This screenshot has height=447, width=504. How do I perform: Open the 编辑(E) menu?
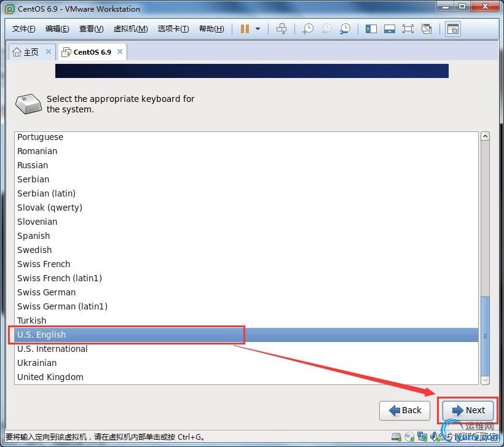(x=57, y=29)
